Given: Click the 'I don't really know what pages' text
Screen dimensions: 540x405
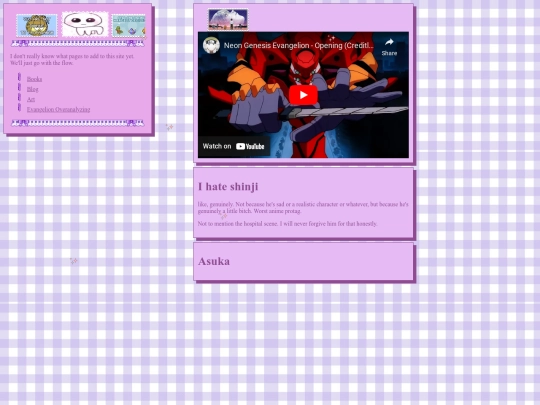Looking at the screenshot, I should point(72,60).
